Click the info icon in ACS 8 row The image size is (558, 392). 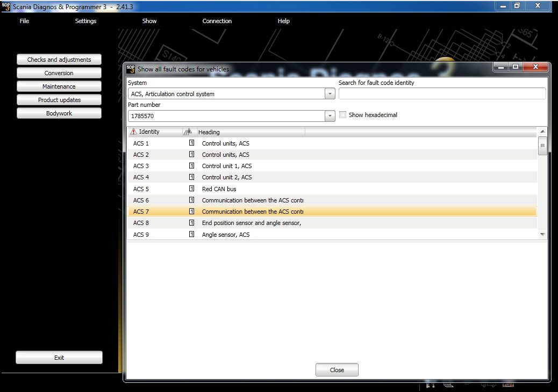click(191, 222)
